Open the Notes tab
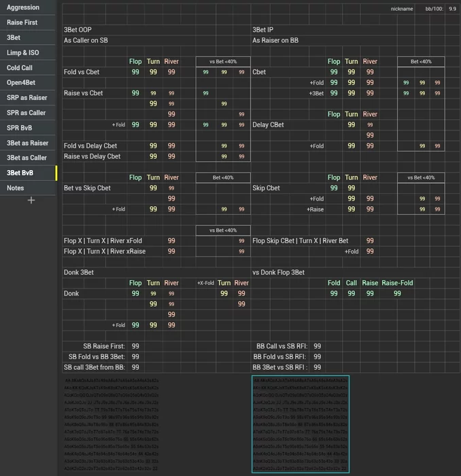 [x=16, y=188]
